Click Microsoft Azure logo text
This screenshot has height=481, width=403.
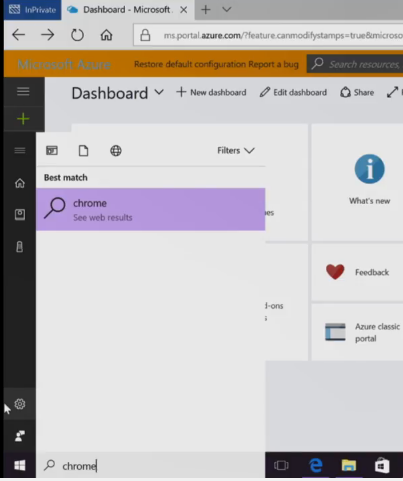64,64
